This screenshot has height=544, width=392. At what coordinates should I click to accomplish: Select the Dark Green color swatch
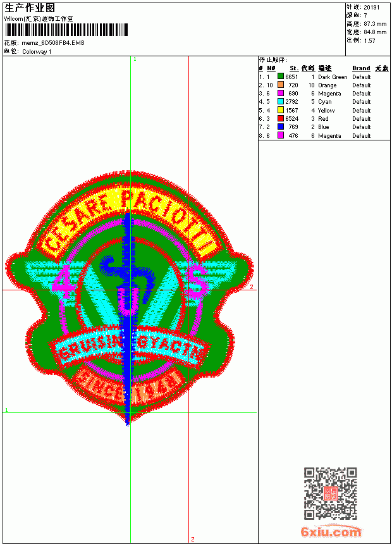(x=281, y=77)
